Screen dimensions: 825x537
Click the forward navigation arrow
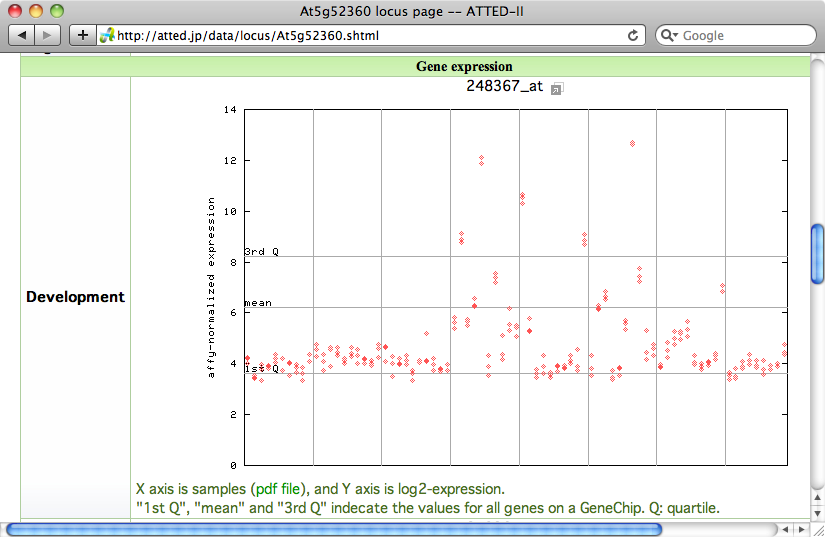pos(48,35)
